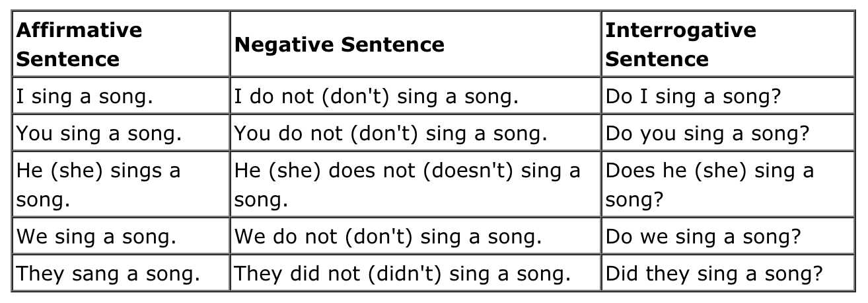The height and width of the screenshot is (303, 868).
Task: Select 'You do not (don't) sing a song.'
Action: click(x=391, y=134)
